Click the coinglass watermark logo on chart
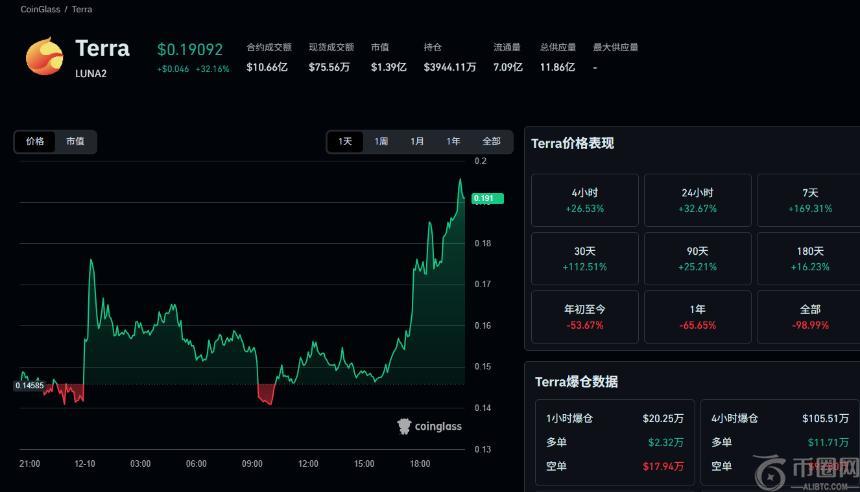 click(430, 426)
